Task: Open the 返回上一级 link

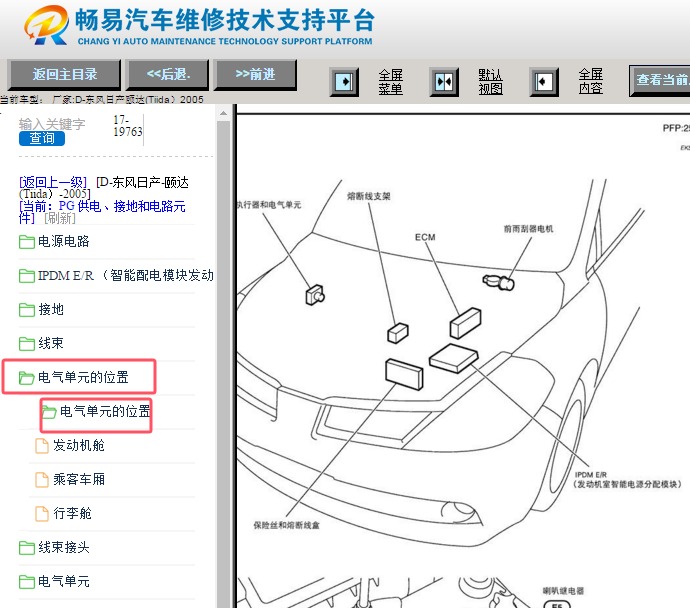Action: point(53,182)
